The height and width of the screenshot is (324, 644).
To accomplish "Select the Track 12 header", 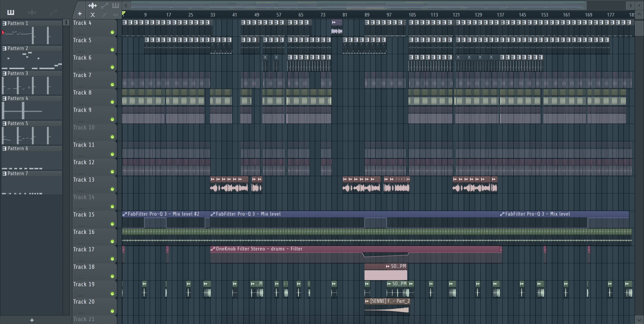I will coord(95,167).
